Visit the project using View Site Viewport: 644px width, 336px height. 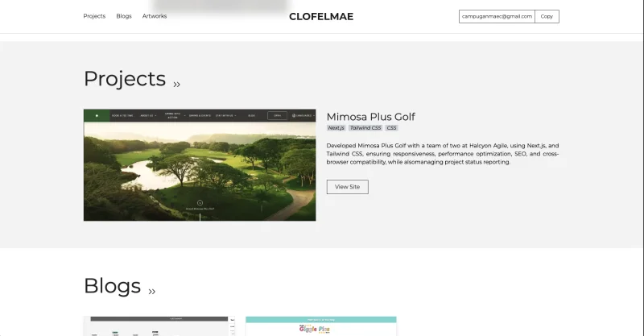click(x=348, y=187)
